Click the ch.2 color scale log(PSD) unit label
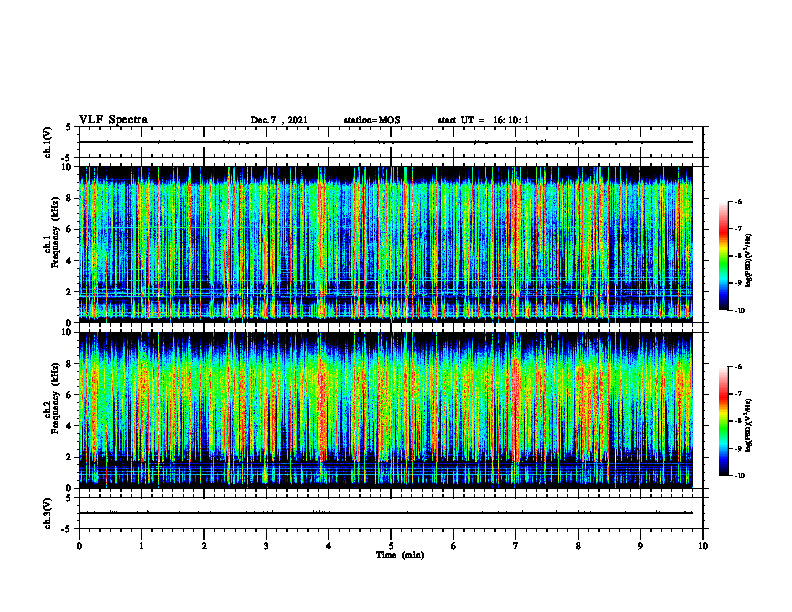792x612 pixels. [x=749, y=426]
